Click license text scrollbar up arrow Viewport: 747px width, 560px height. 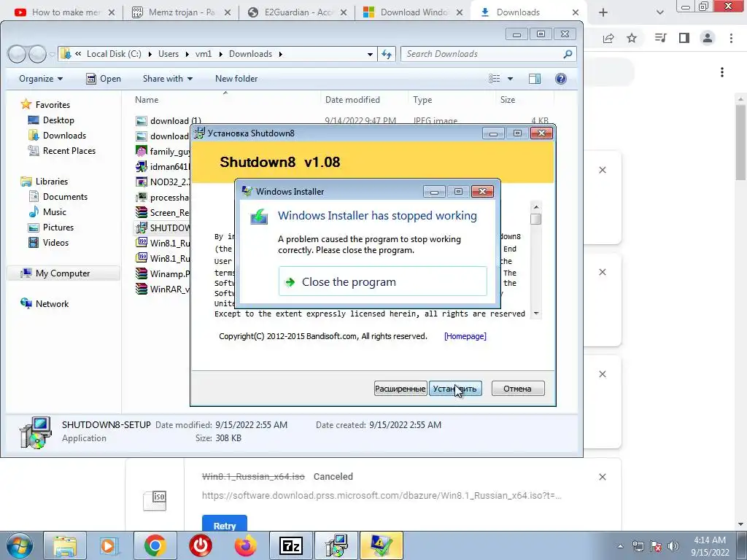point(536,206)
